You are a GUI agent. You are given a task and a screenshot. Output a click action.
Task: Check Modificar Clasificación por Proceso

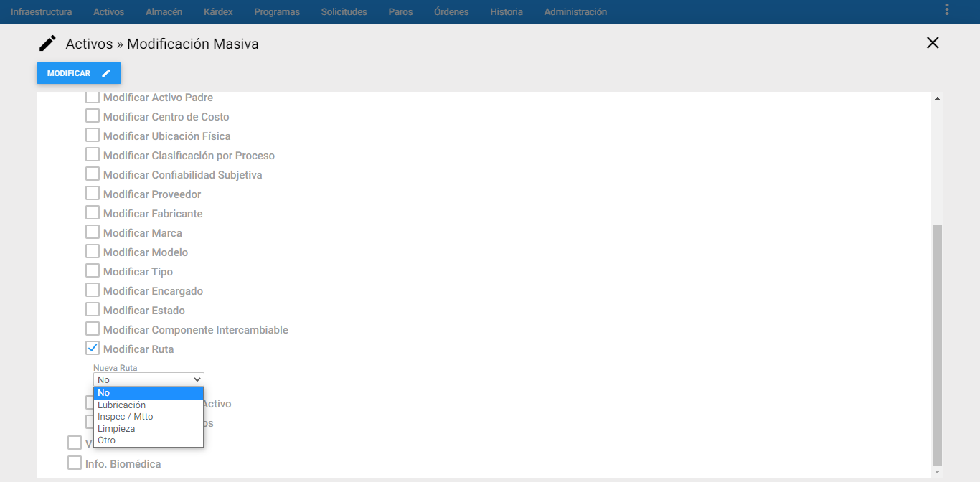point(93,155)
